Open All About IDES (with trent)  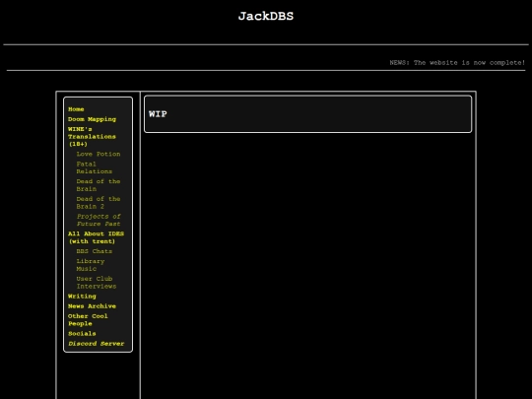(96, 237)
